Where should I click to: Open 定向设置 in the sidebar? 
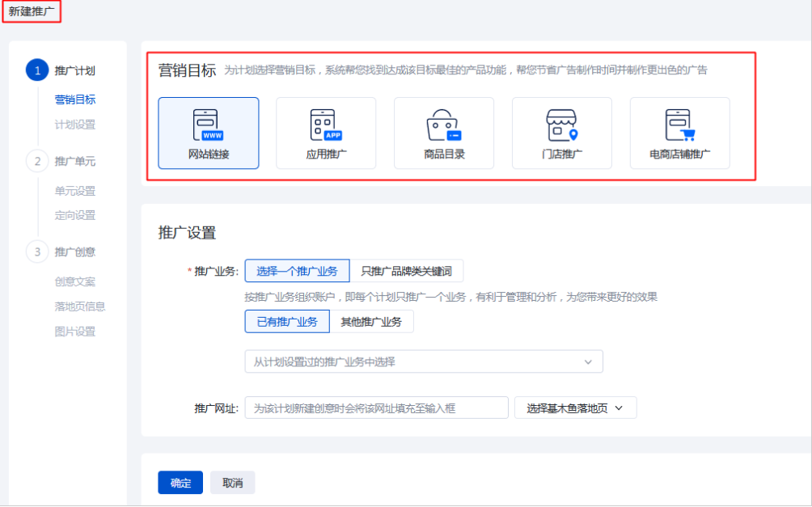click(x=75, y=215)
